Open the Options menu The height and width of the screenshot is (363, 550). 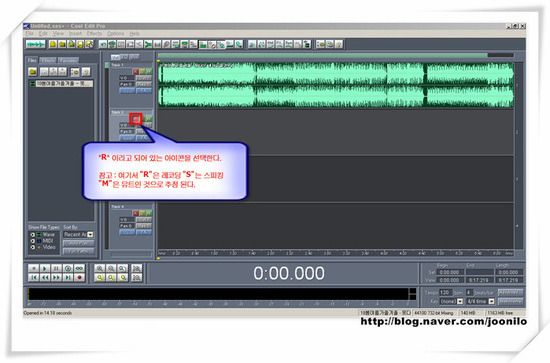pos(115,34)
